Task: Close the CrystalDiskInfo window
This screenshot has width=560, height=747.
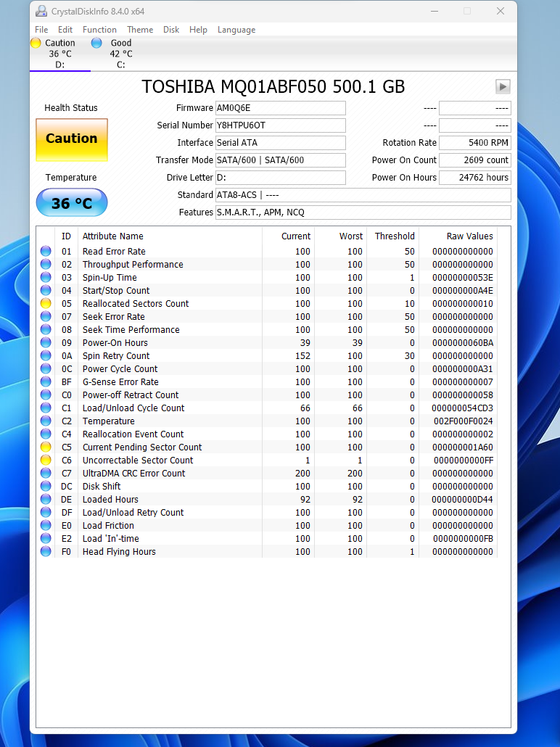Action: (501, 11)
